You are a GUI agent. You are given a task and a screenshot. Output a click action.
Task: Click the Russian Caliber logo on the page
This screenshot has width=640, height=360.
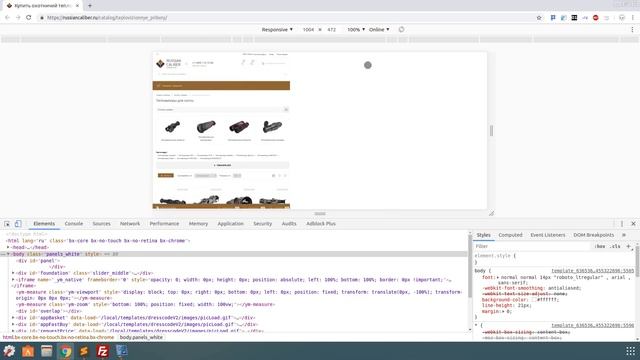coord(168,64)
